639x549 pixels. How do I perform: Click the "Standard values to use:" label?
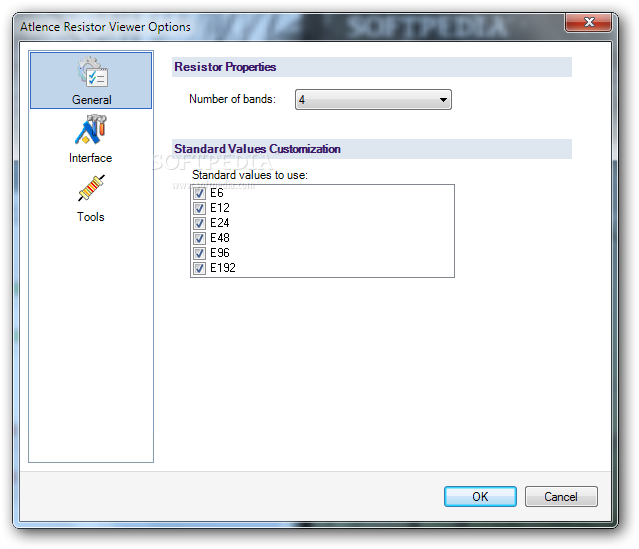pyautogui.click(x=250, y=175)
